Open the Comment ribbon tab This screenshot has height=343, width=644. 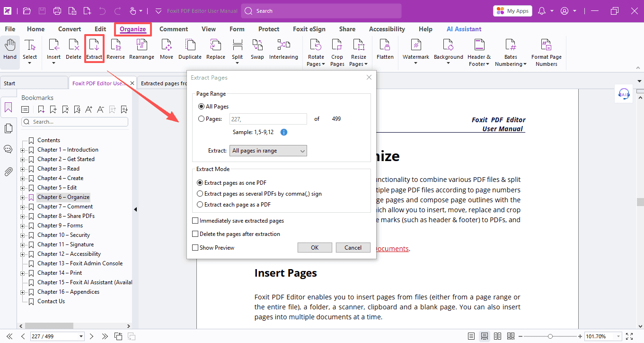click(174, 29)
